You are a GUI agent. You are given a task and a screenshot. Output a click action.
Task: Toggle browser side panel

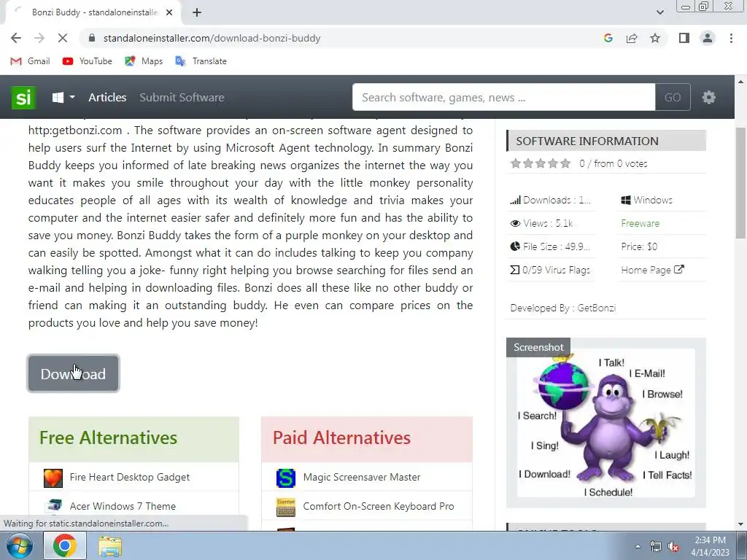click(684, 38)
